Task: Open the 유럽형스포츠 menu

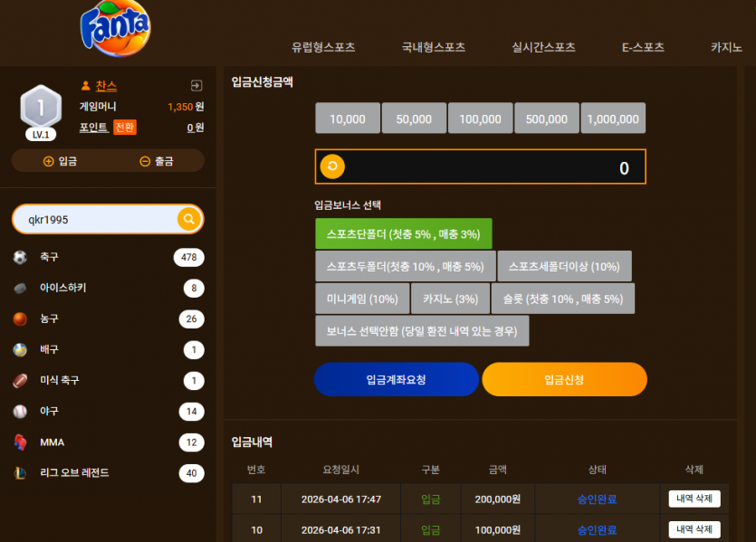Action: click(323, 47)
